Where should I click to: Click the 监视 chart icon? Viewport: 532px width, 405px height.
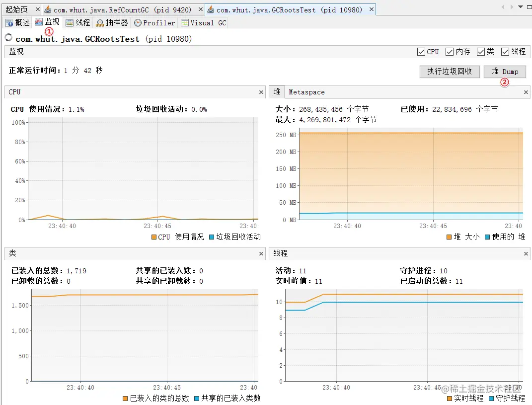tap(39, 22)
